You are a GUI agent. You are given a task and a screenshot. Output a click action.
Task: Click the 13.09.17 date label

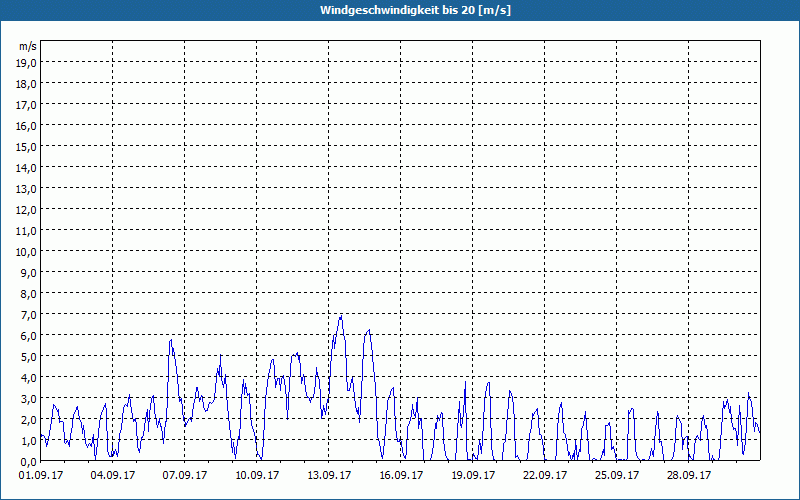click(x=329, y=476)
